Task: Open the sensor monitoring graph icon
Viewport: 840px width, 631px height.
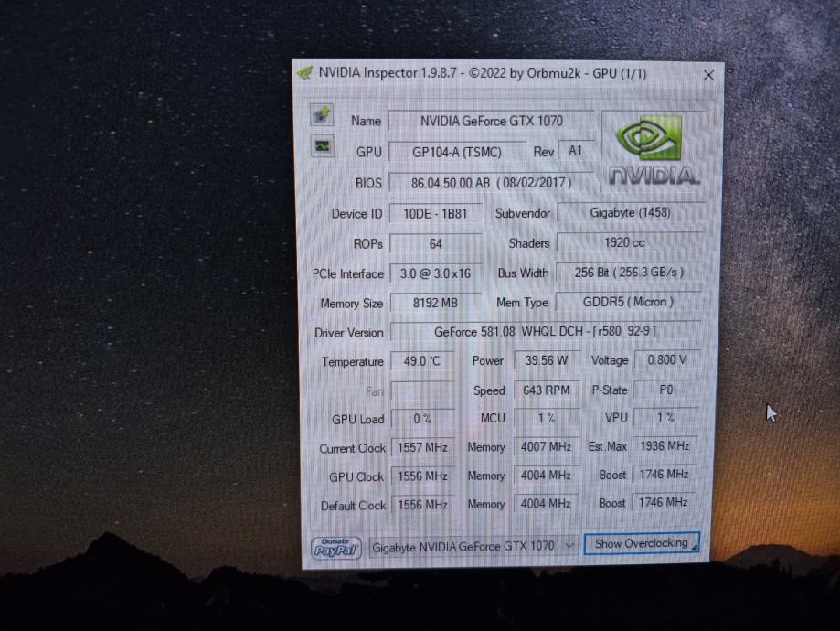Action: click(323, 145)
